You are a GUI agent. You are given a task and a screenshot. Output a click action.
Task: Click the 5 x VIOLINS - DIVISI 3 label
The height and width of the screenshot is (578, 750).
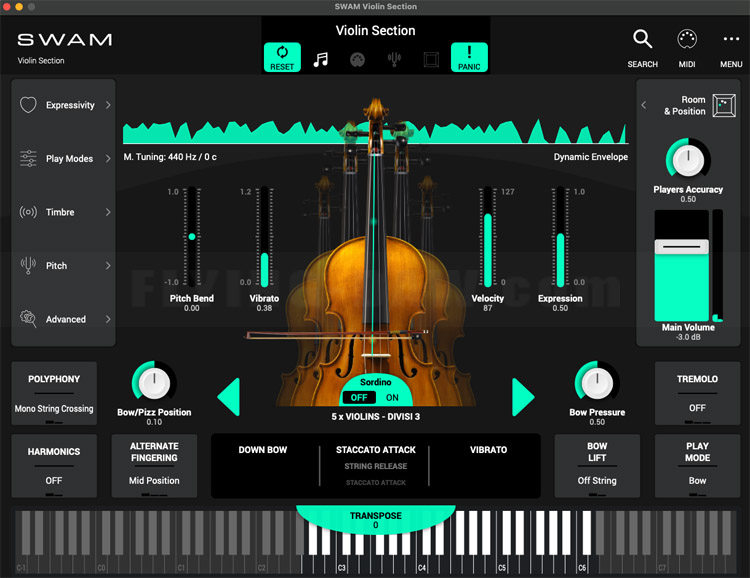[375, 417]
